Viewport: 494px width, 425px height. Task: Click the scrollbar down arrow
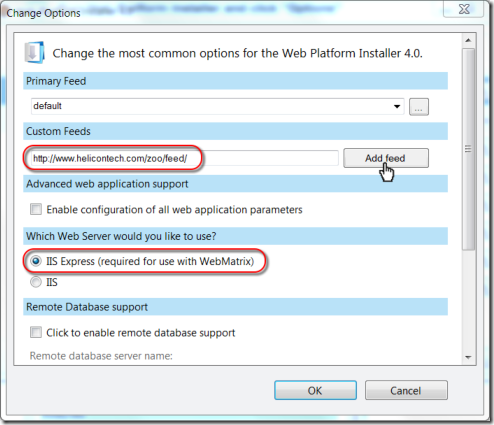468,357
